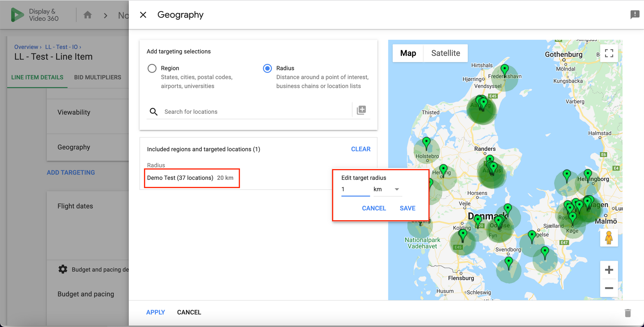Click the Gothenburg label on map
644x327 pixels.
pos(563,54)
